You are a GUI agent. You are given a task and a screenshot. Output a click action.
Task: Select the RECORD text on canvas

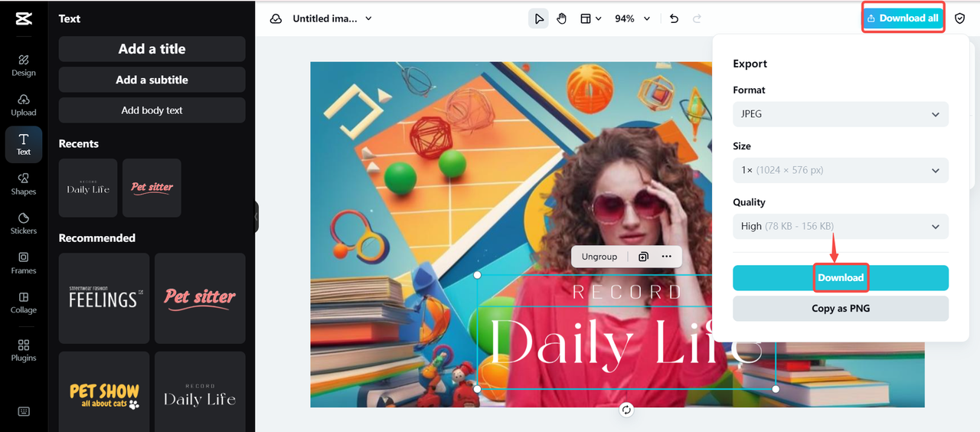coord(626,293)
